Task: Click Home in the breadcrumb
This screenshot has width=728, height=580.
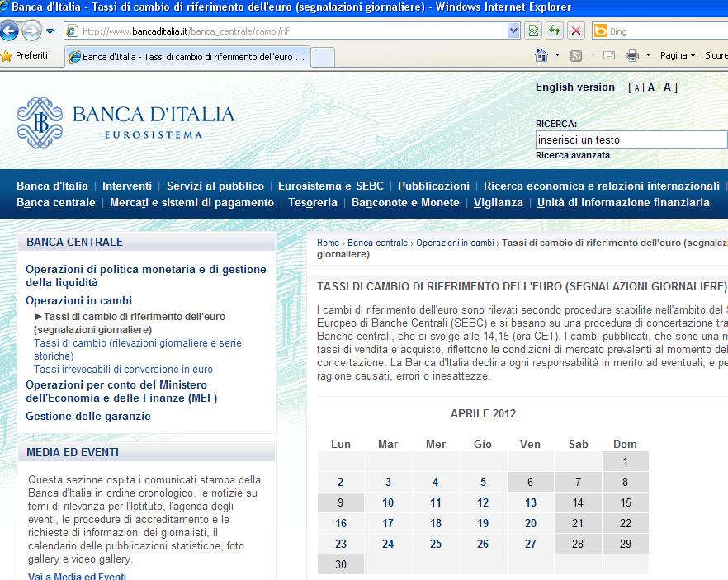Action: click(x=328, y=243)
